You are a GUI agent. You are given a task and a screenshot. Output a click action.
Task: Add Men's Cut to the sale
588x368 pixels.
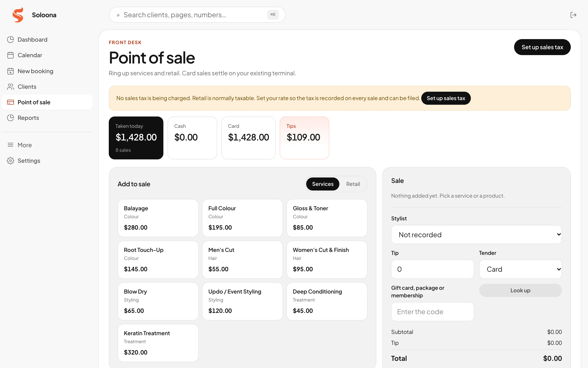coord(242,260)
